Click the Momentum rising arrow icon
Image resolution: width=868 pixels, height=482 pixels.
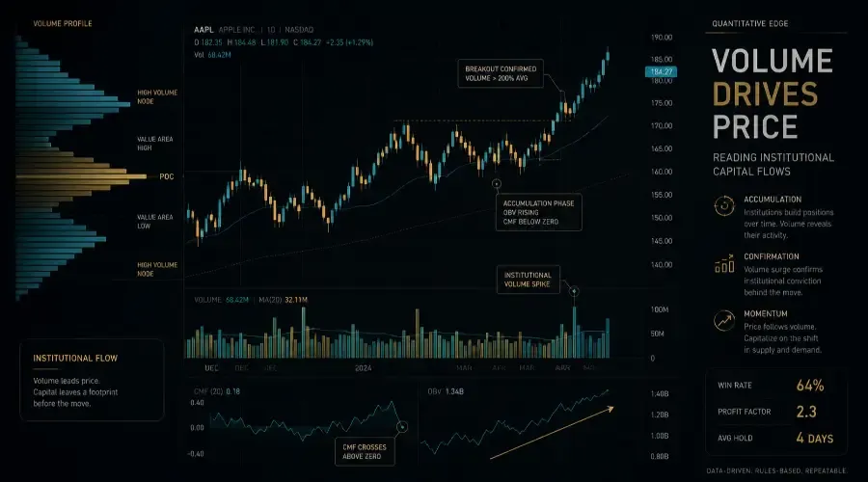pyautogui.click(x=724, y=320)
